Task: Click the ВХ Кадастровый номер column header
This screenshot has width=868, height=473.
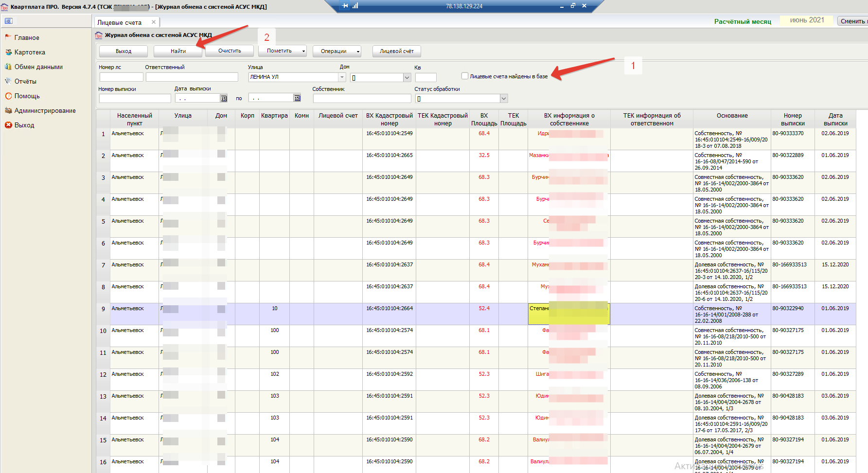Action: pos(389,119)
